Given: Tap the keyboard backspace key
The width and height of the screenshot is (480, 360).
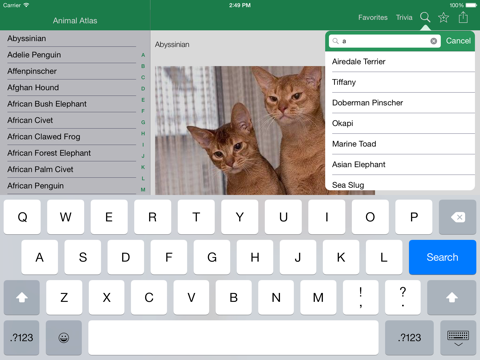Looking at the screenshot, I should [x=457, y=217].
